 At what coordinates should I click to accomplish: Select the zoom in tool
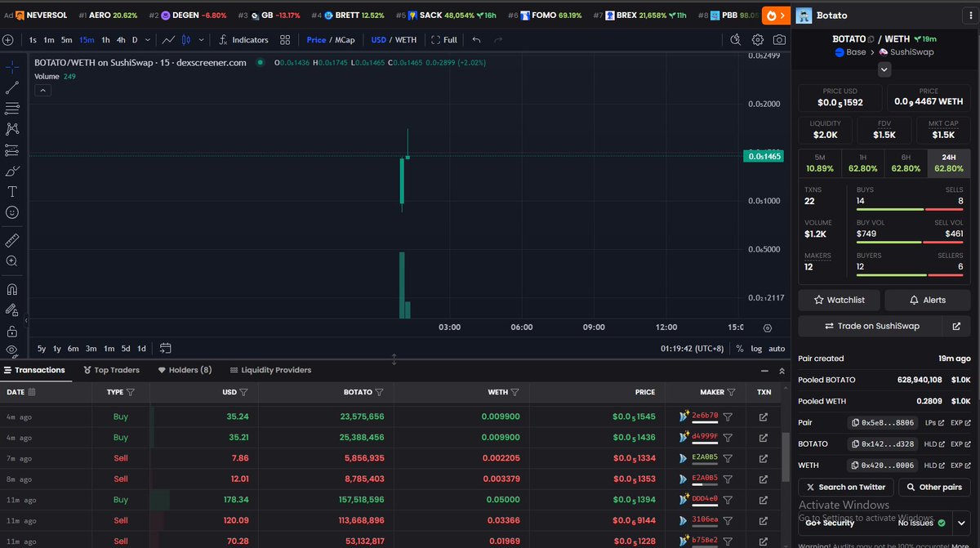(12, 261)
